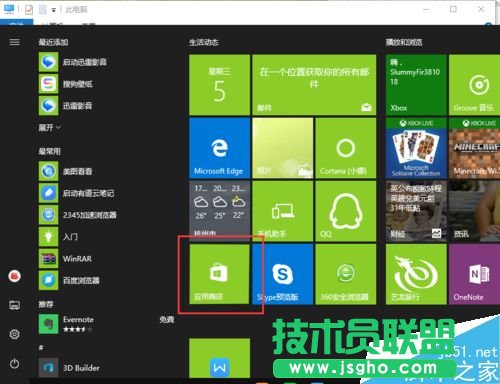
Task: Open the 手机助手 Phone Companion tile
Action: pyautogui.click(x=283, y=211)
